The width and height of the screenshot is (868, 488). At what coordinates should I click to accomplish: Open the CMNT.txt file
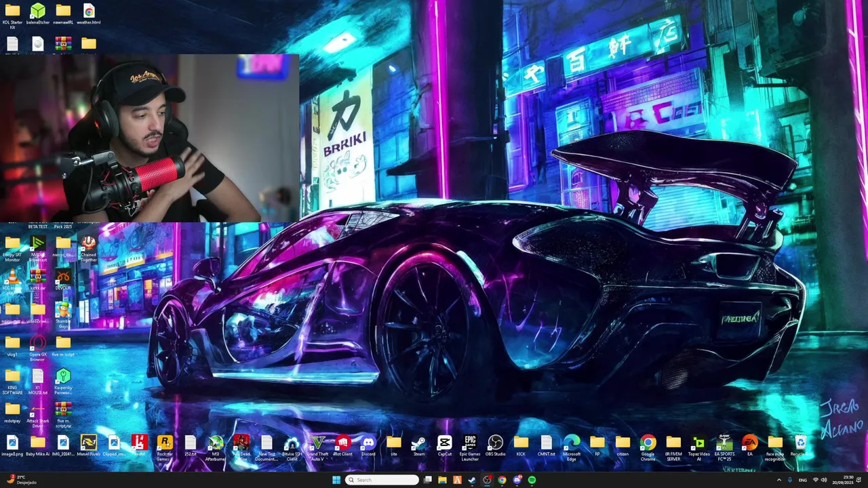[547, 446]
